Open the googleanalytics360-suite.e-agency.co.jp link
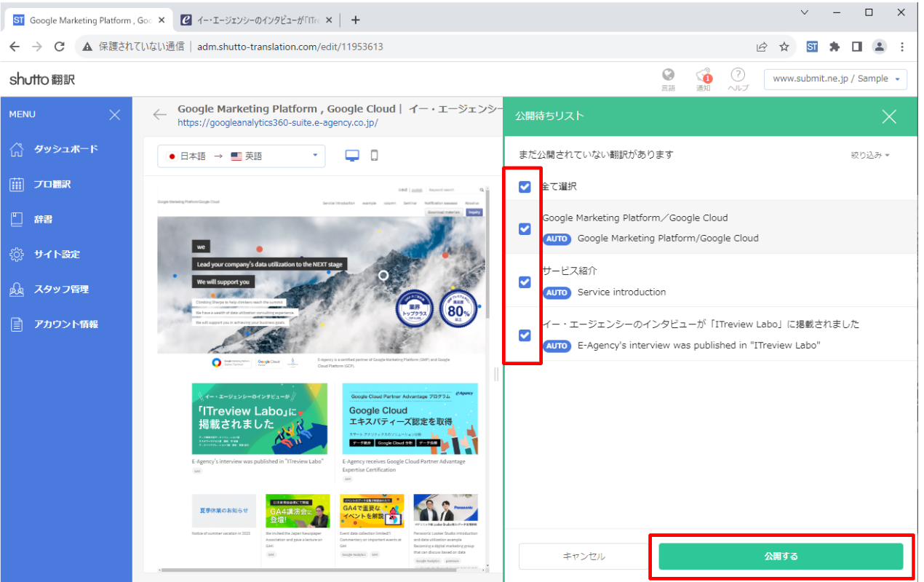The height and width of the screenshot is (582, 924). click(x=278, y=123)
